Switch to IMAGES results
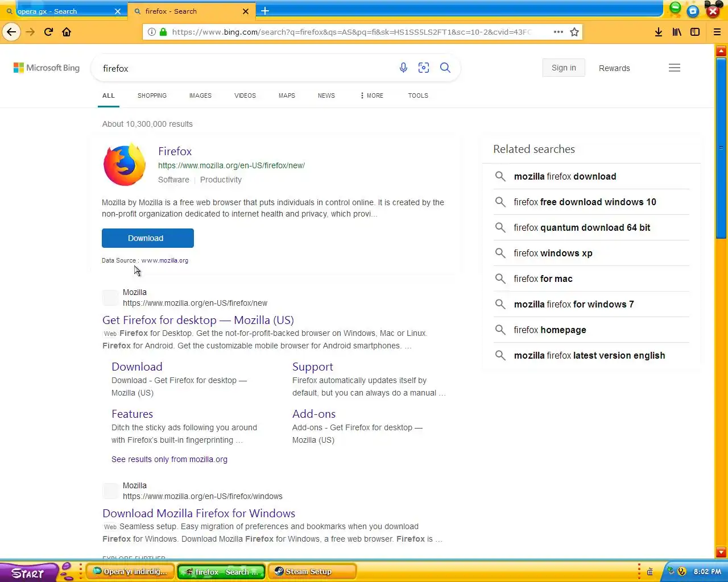This screenshot has width=728, height=582. 200,95
